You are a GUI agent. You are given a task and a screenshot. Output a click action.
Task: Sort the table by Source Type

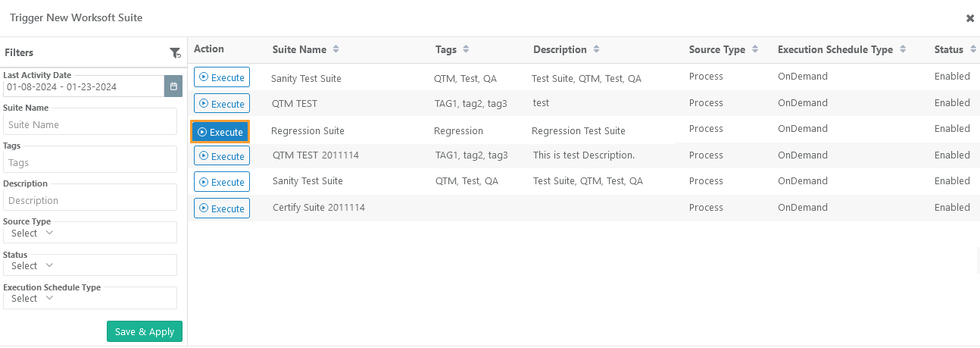pyautogui.click(x=754, y=49)
